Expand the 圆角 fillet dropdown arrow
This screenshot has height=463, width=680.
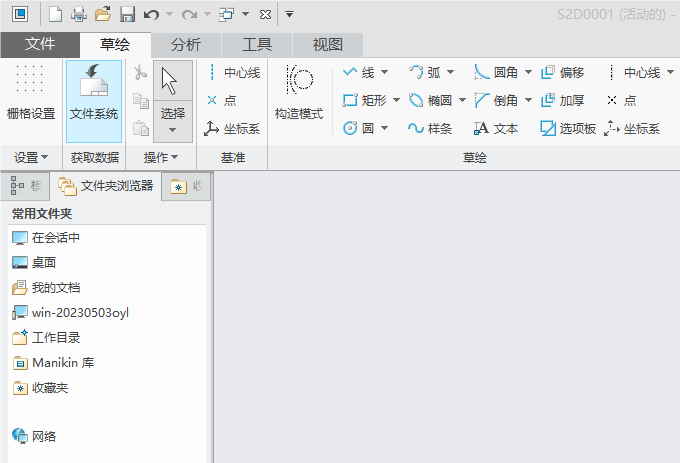[528, 72]
